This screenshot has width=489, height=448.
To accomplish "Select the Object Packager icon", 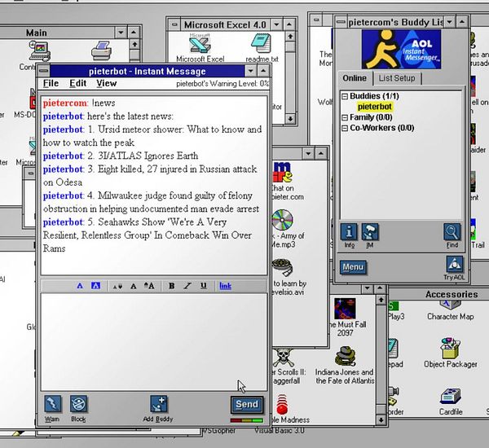I will 450,349.
